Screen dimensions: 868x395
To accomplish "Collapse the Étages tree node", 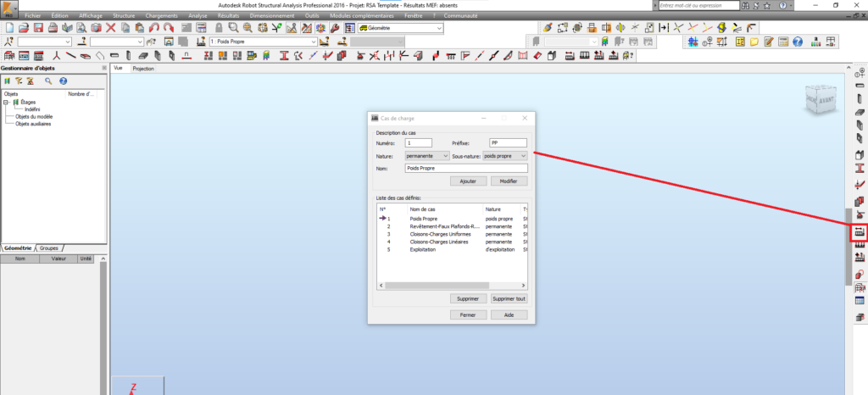I will [x=6, y=103].
